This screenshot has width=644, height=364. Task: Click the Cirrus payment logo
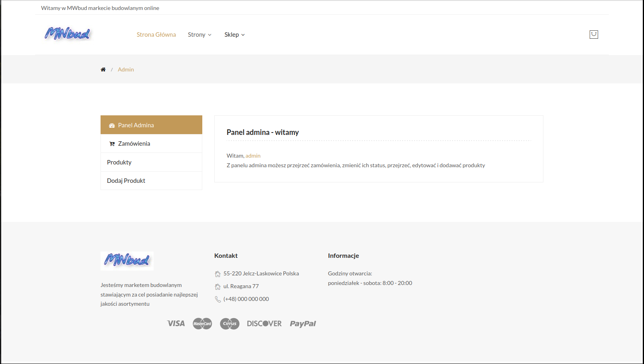(x=230, y=324)
